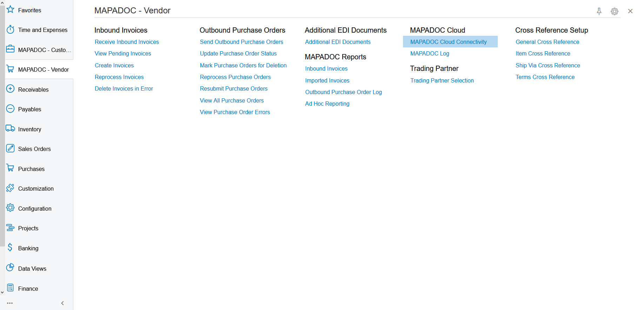Open Send Outbound Purchase Orders
Image resolution: width=644 pixels, height=310 pixels.
pyautogui.click(x=241, y=42)
